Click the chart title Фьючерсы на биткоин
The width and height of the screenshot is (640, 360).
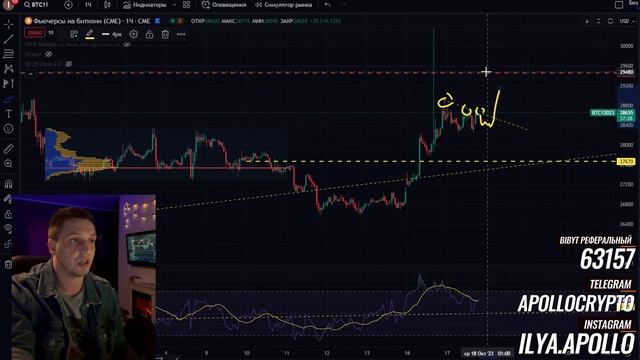coord(92,21)
